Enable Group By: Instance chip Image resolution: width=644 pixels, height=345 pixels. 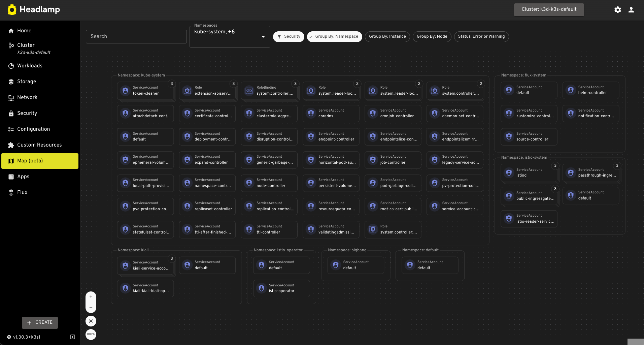(x=387, y=36)
